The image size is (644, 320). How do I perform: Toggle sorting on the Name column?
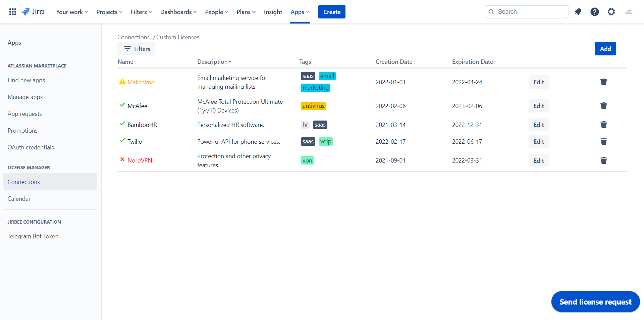point(126,62)
